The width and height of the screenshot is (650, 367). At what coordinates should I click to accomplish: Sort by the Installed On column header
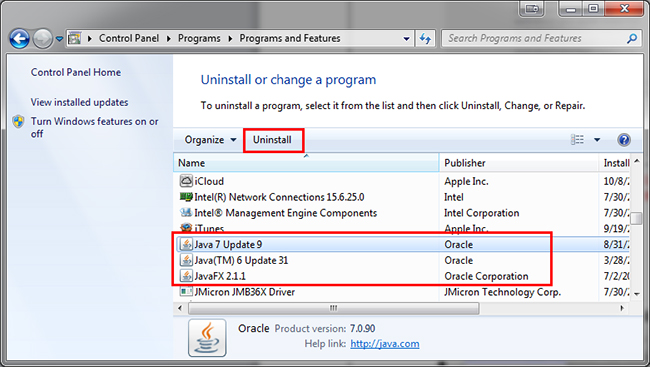(x=615, y=163)
